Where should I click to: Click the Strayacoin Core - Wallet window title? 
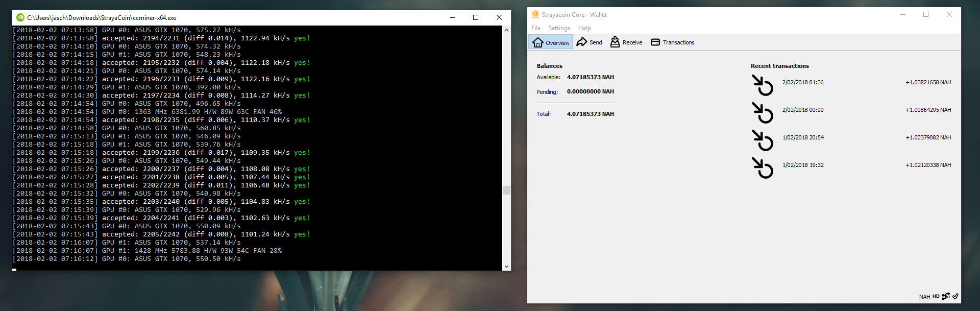(x=574, y=15)
